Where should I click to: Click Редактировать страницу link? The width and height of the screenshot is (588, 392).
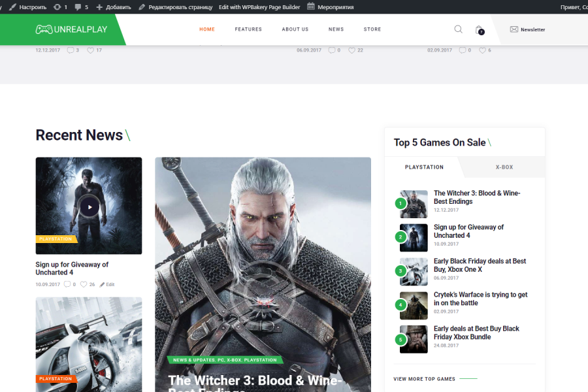coord(180,7)
